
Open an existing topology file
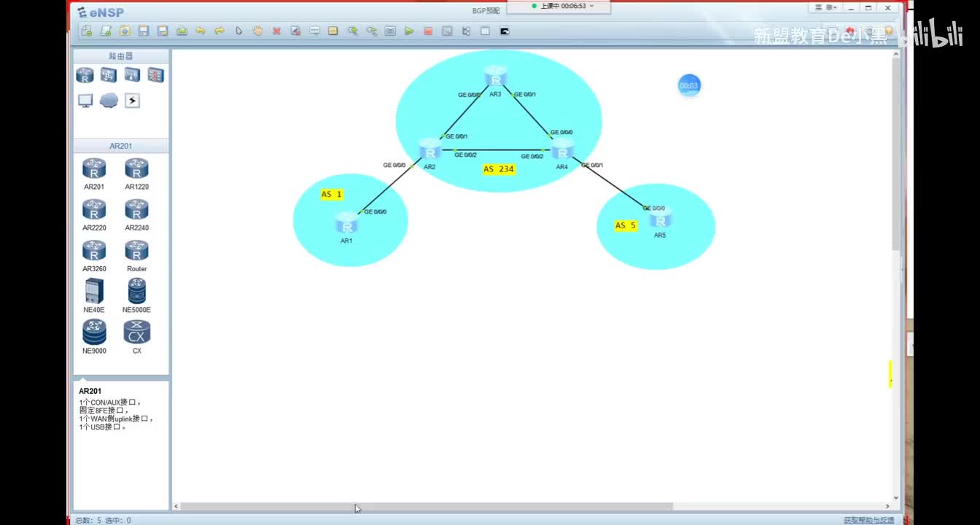coord(125,31)
